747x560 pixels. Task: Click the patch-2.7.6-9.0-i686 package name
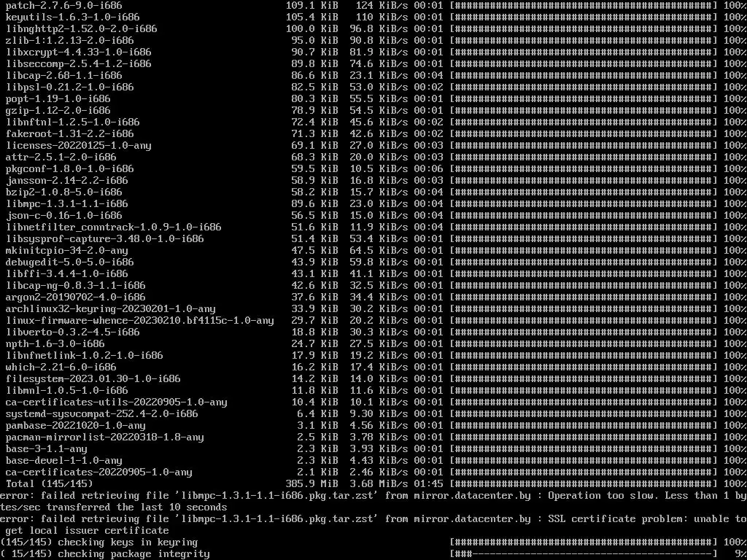click(64, 6)
